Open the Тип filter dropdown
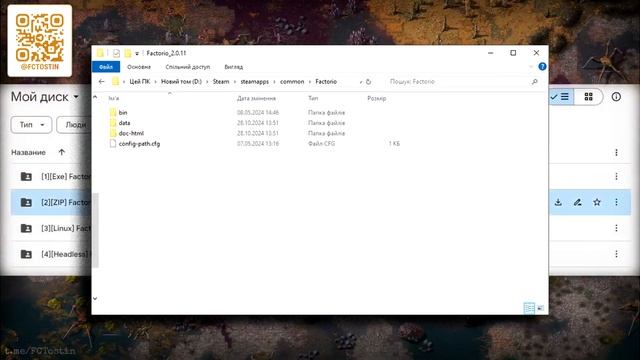 pos(31,124)
